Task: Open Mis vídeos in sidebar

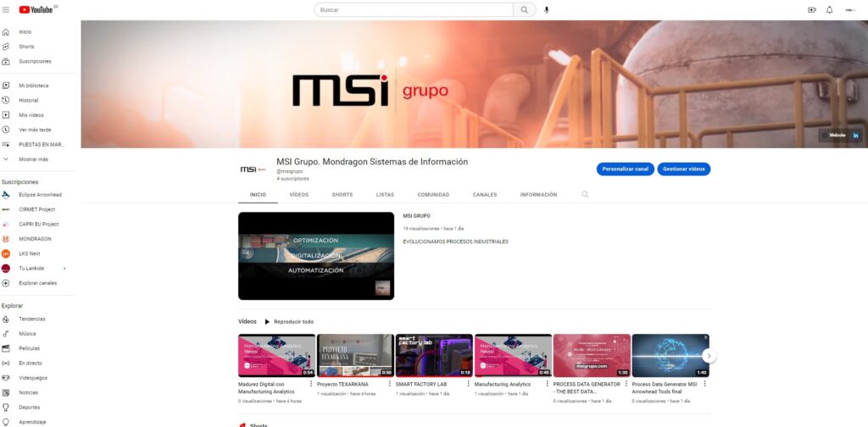Action: [x=31, y=115]
